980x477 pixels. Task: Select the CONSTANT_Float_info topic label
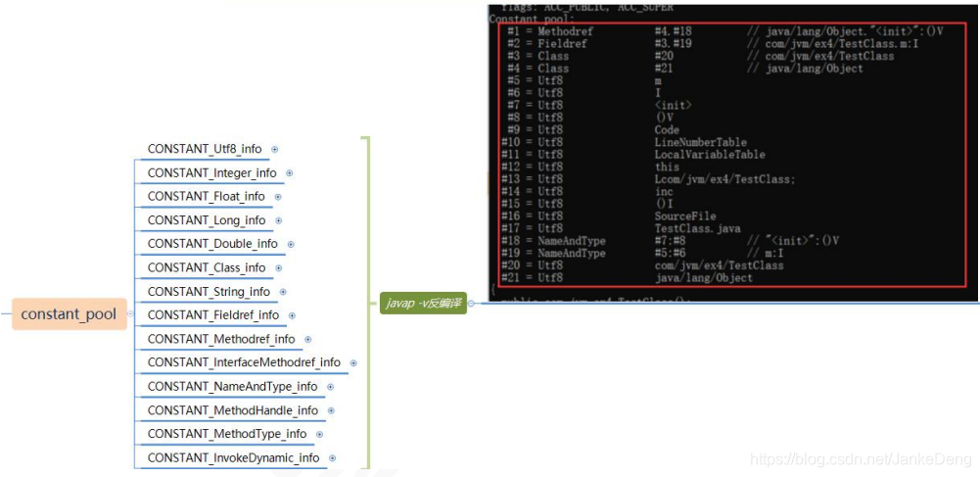tap(207, 196)
